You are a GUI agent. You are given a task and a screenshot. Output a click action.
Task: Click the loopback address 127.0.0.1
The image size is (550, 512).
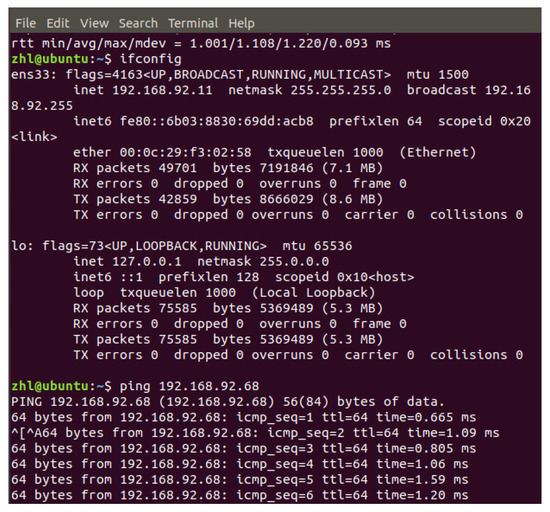coord(147,262)
